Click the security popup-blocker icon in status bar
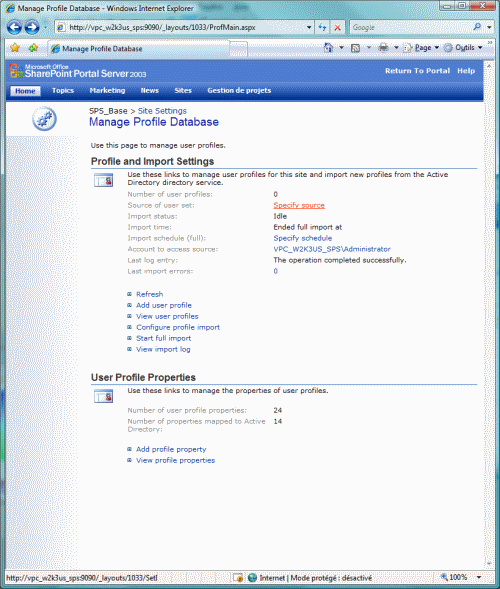The image size is (500, 589). [237, 577]
